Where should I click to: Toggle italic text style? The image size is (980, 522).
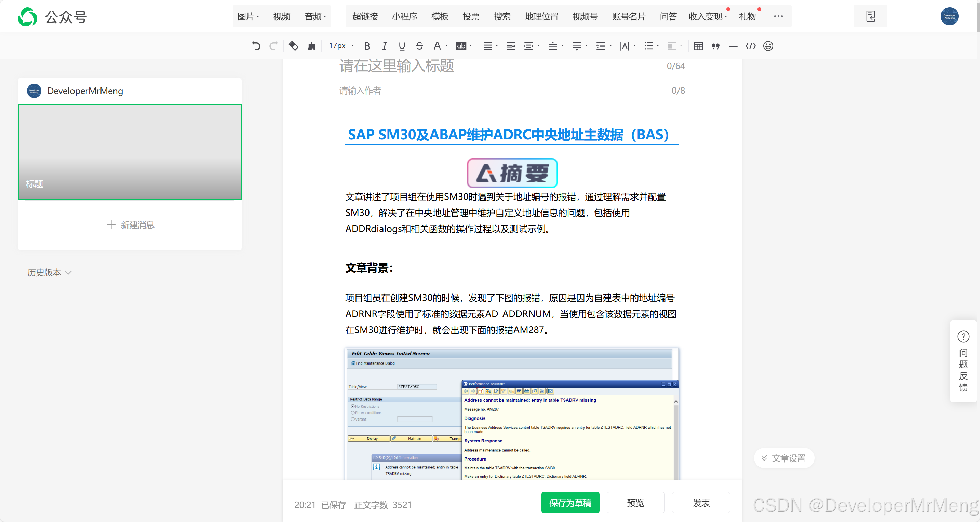pos(384,46)
